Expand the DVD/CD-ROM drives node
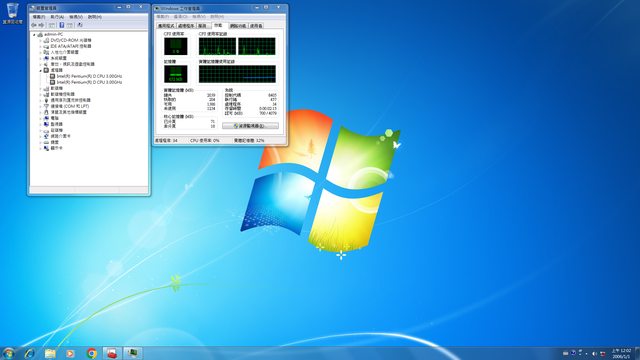Viewport: 640px width, 360px height. 40,40
